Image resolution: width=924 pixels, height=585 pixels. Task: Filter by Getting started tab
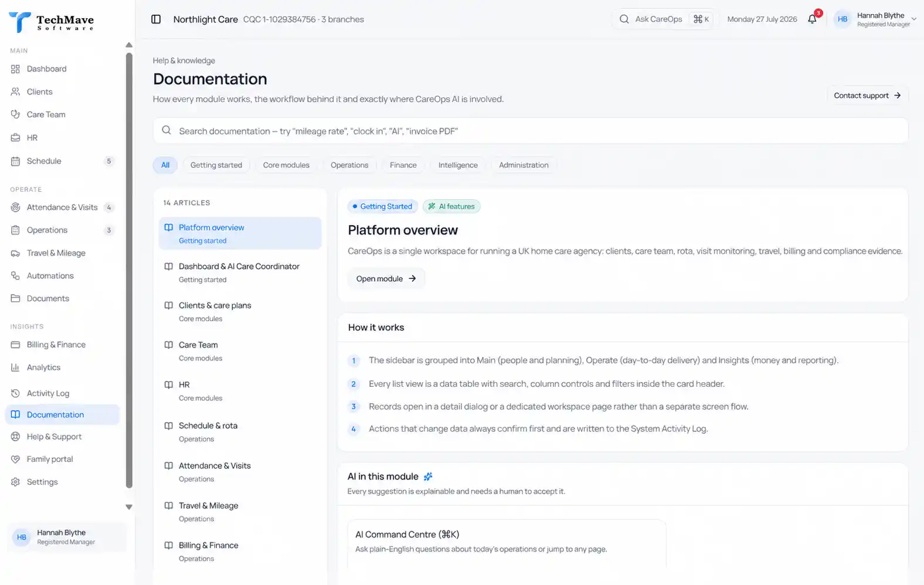(x=216, y=165)
